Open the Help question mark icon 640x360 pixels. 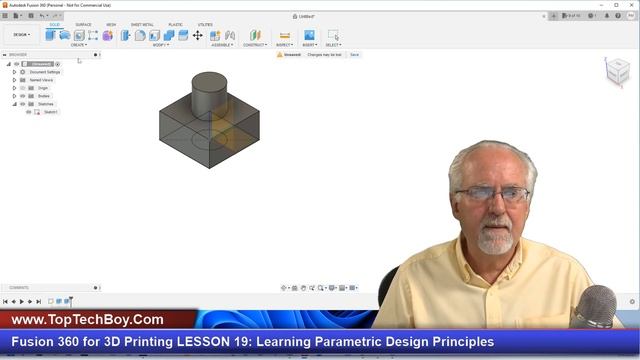point(618,16)
